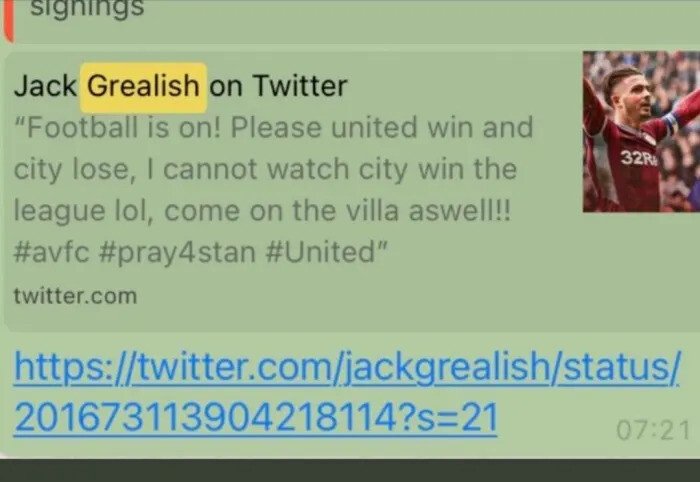Select the highlighted 'Grealish' search match

pyautogui.click(x=143, y=87)
